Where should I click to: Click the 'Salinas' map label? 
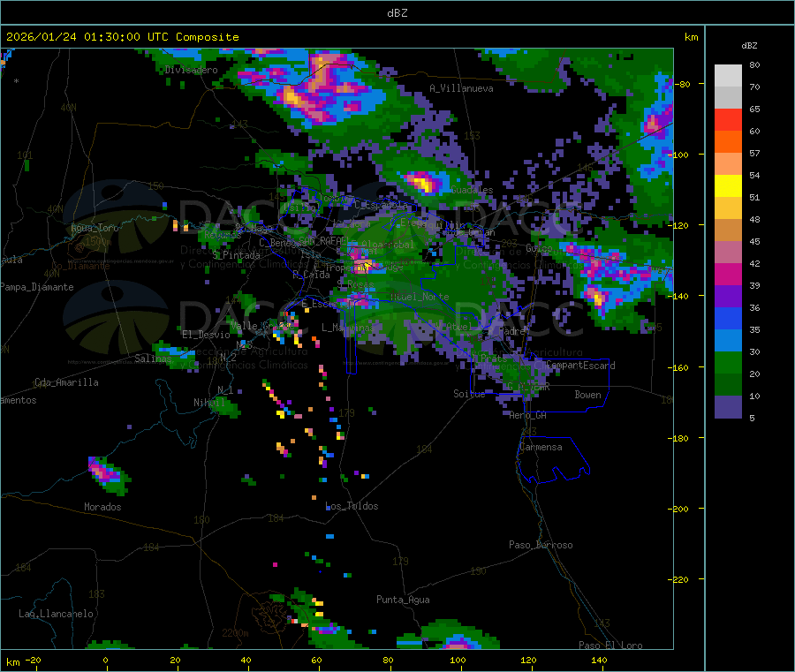[x=153, y=359]
